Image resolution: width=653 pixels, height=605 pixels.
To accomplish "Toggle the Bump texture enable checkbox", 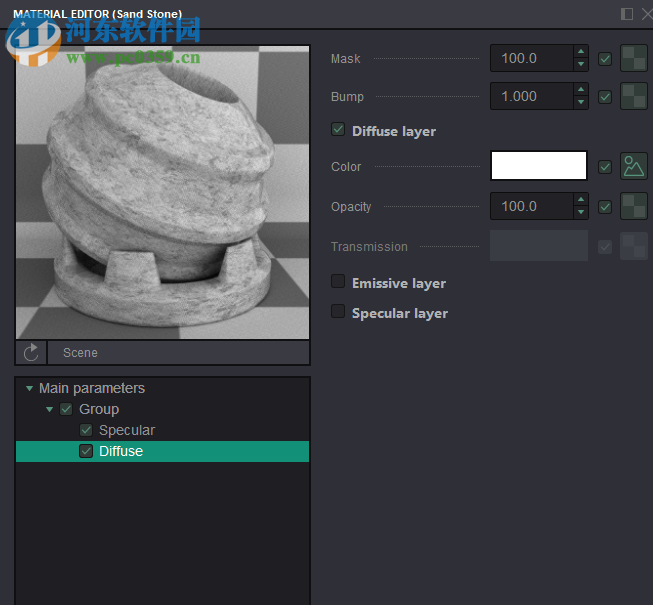I will [605, 97].
